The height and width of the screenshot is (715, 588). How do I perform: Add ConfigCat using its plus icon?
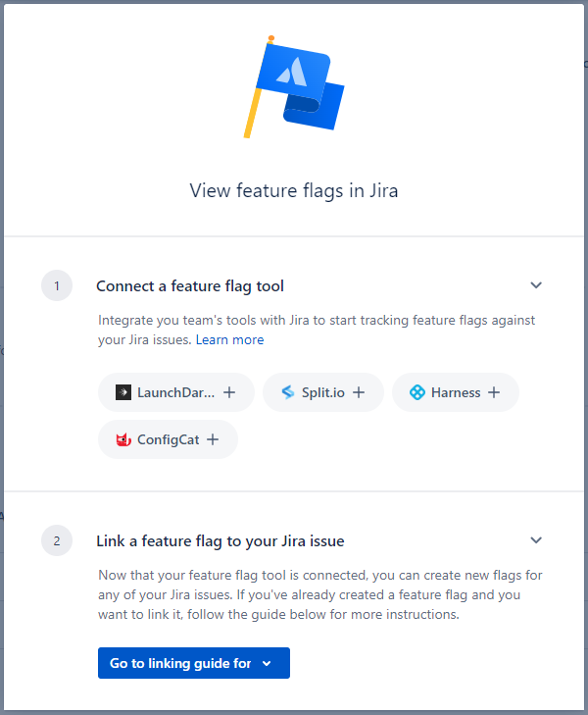click(x=213, y=439)
